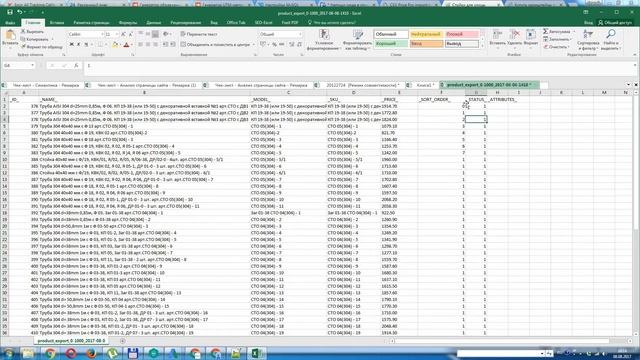The width and height of the screenshot is (640, 360).
Task: Apply the Input (Ввод) cell style
Action: coord(426,43)
